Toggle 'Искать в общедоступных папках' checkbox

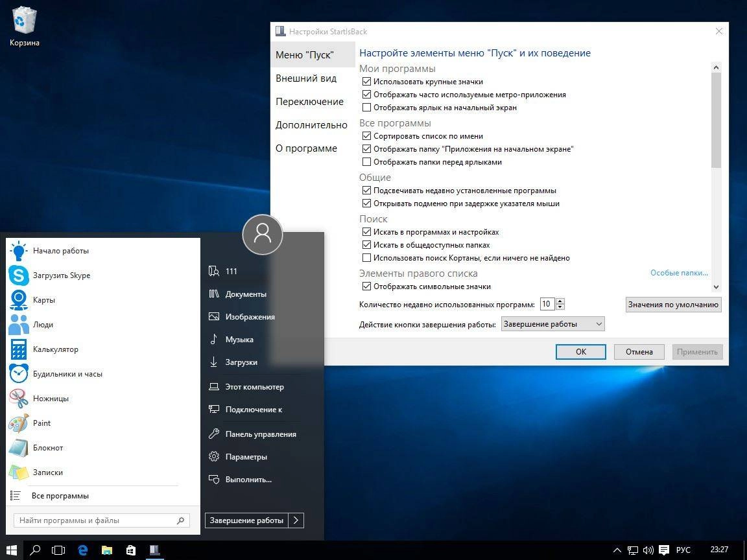[366, 245]
